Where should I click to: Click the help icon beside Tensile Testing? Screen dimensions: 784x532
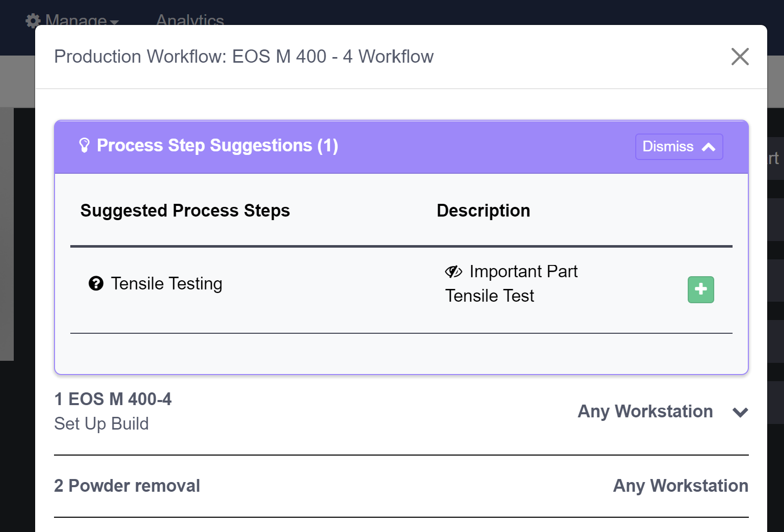[96, 283]
